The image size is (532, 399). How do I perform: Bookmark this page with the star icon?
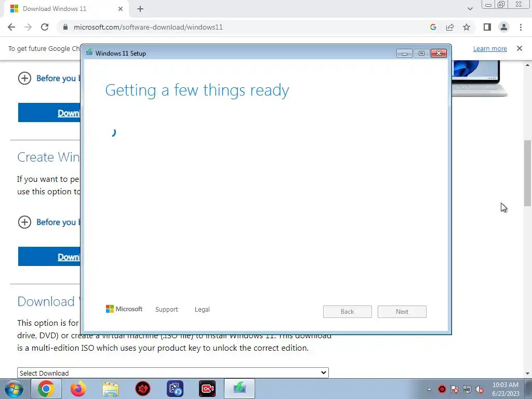[x=467, y=27]
